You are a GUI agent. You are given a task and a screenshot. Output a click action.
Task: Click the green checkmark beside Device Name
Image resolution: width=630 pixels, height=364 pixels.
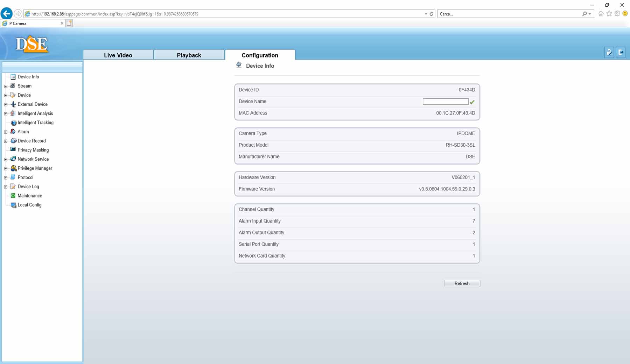pyautogui.click(x=472, y=102)
